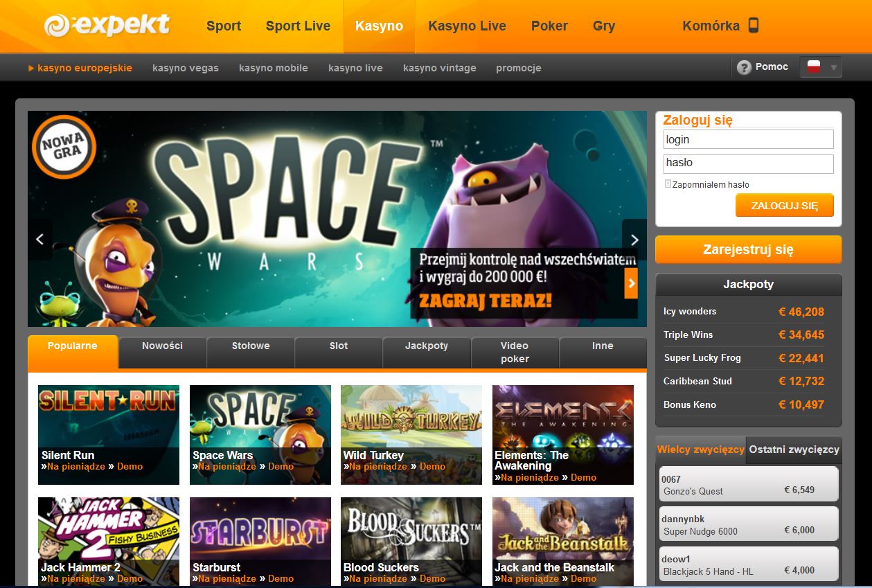
Task: Switch to Wielcy zwycięzcy tab
Action: pyautogui.click(x=701, y=449)
